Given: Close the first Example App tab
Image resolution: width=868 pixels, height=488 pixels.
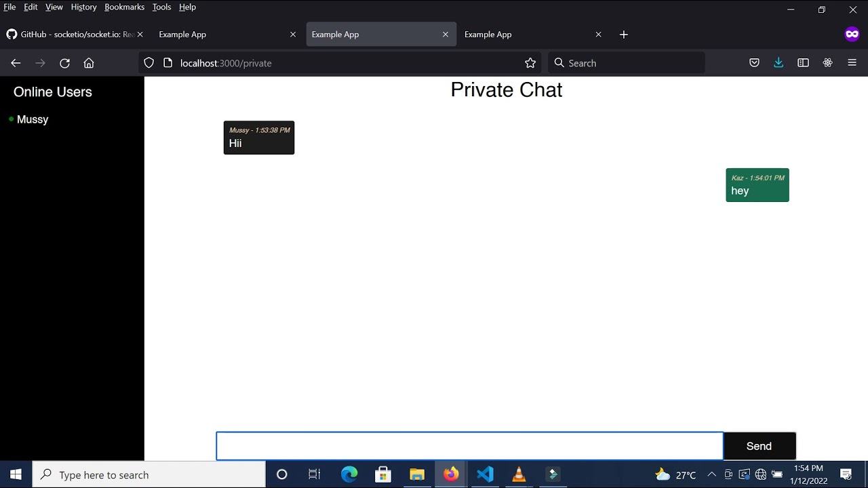Looking at the screenshot, I should (x=293, y=35).
